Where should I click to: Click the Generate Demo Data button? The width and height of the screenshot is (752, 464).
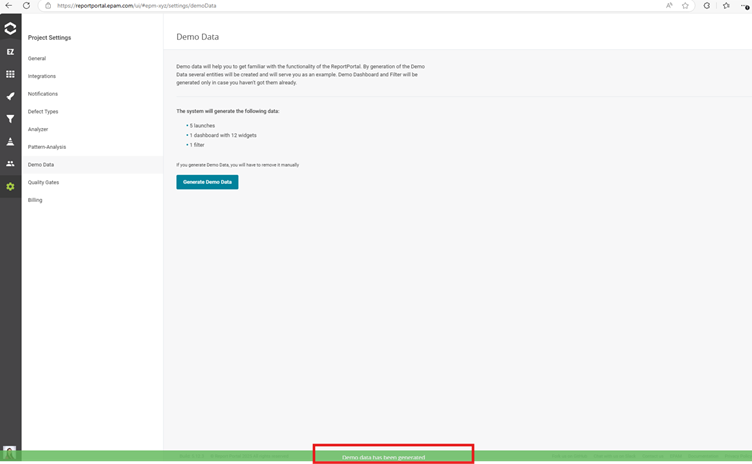pos(207,182)
